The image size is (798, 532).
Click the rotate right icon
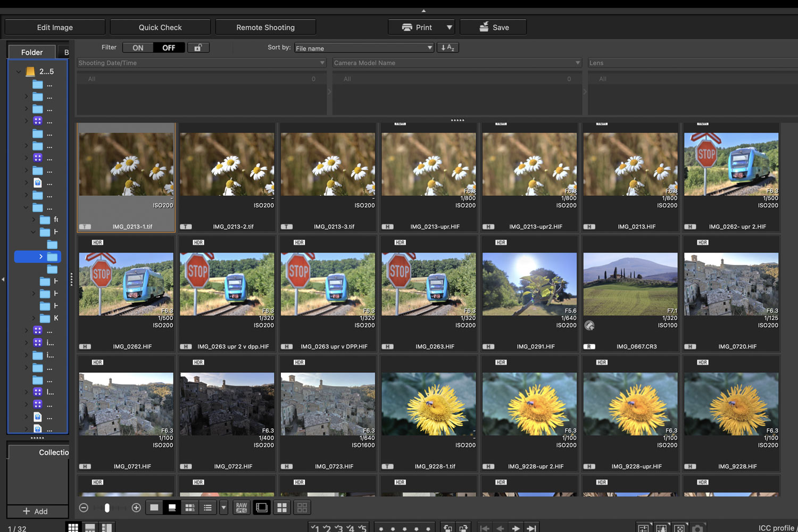[x=463, y=528]
